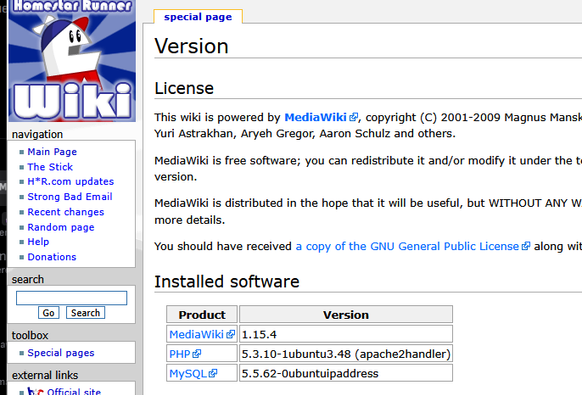Focus the wiki search input field
This screenshot has width=582, height=395.
point(72,298)
